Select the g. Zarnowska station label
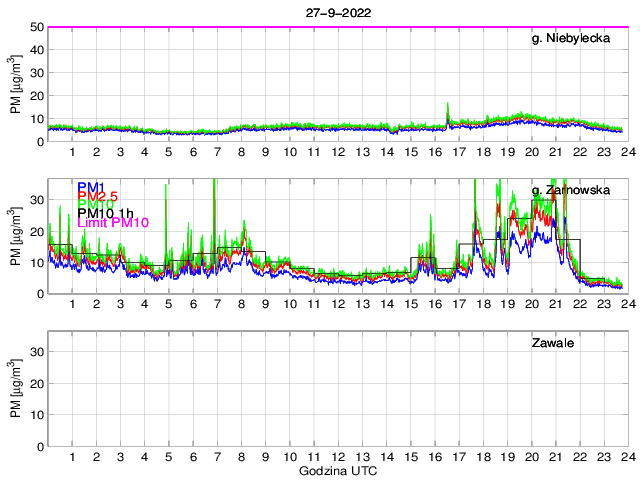This screenshot has width=640, height=480. 571,190
